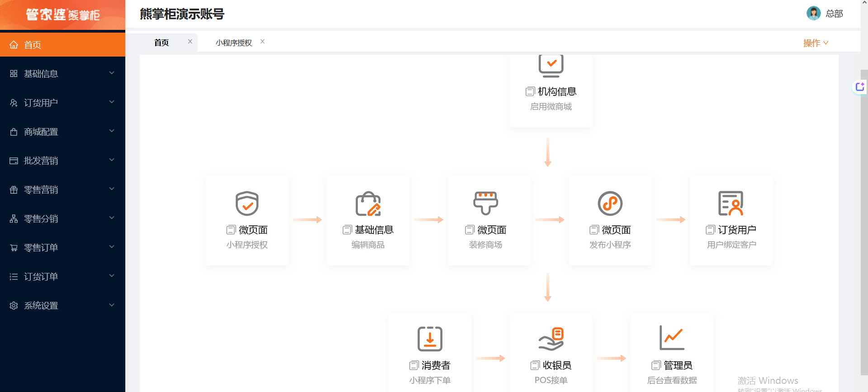Screen dimensions: 868x392
Task: Close the 首页 tab
Action: pos(190,41)
